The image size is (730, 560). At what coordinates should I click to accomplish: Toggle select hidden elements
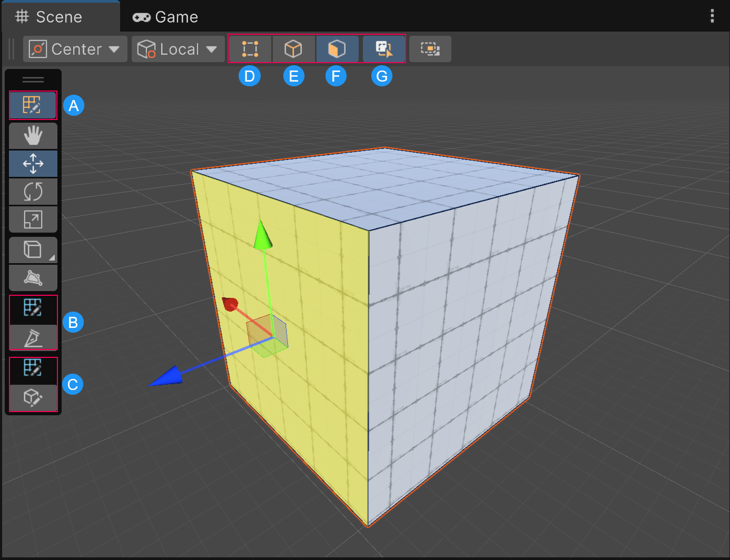[383, 48]
